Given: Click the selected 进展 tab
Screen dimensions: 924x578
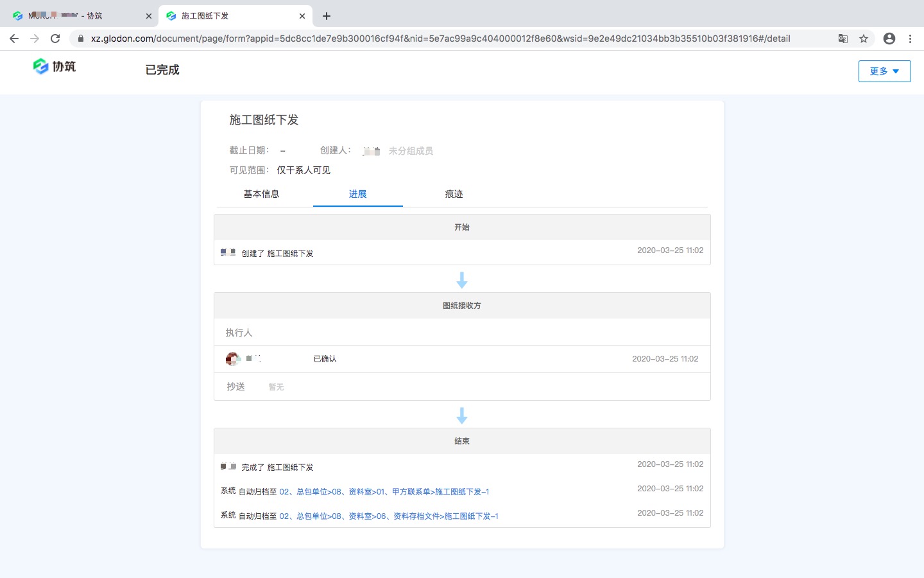Looking at the screenshot, I should point(357,193).
